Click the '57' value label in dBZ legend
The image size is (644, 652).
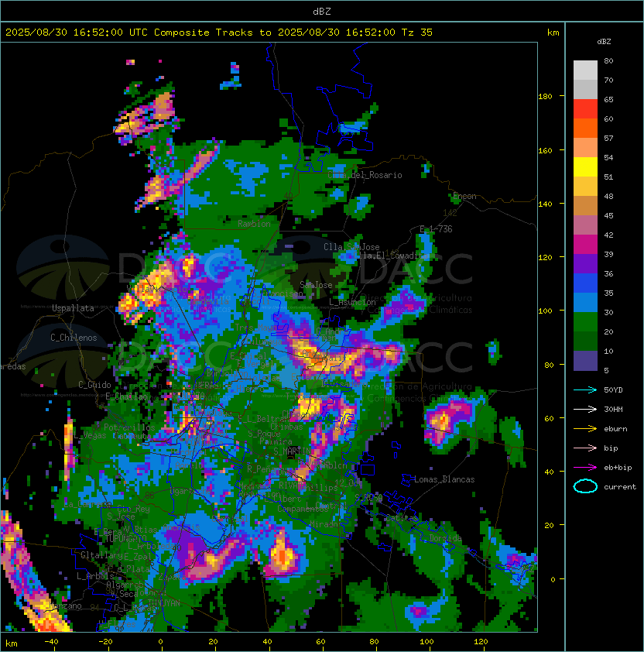click(x=608, y=138)
